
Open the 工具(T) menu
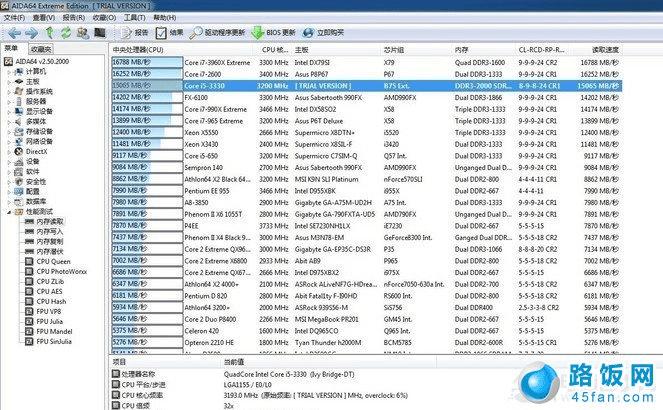tap(134, 18)
